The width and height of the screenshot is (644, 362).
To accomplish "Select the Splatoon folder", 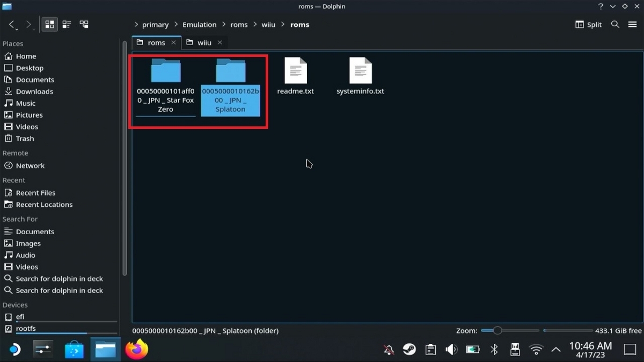I will pyautogui.click(x=231, y=86).
